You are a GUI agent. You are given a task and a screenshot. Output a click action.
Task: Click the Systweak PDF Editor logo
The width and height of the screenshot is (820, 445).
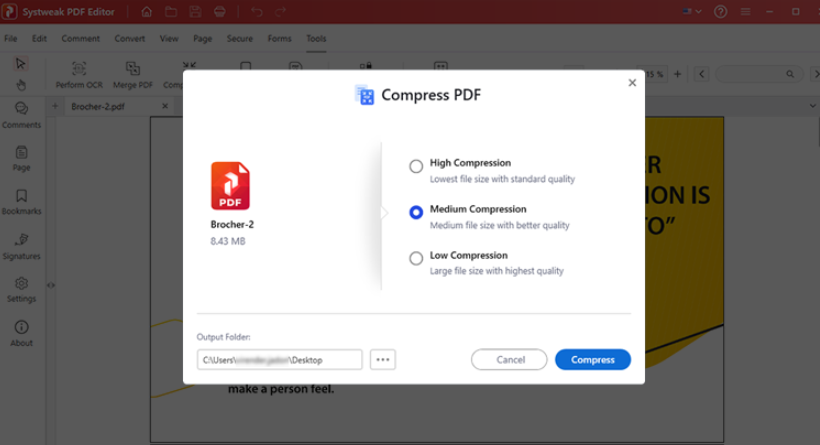(9, 12)
